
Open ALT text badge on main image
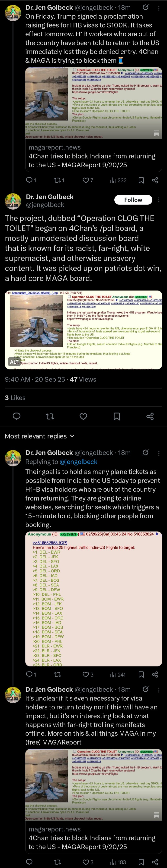click(14, 362)
